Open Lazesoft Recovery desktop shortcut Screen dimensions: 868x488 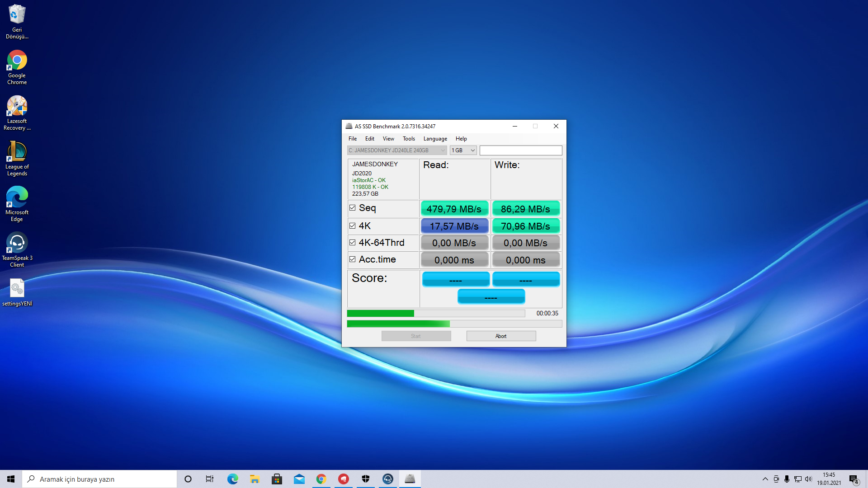(x=17, y=113)
